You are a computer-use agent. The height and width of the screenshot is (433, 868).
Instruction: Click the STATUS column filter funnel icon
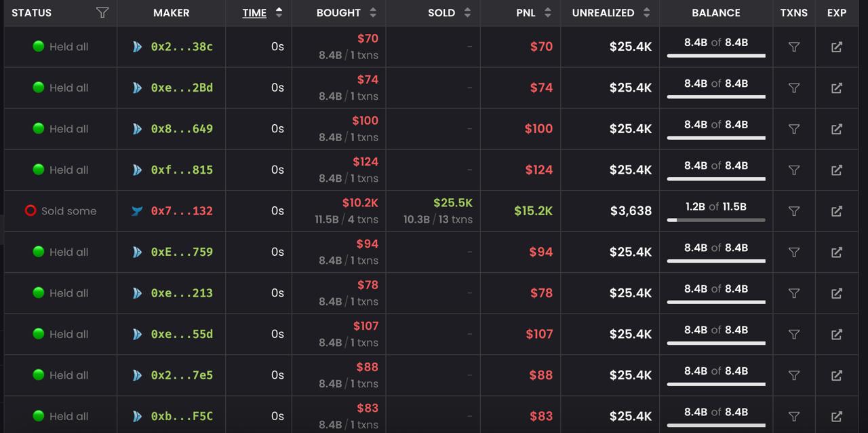click(x=102, y=13)
